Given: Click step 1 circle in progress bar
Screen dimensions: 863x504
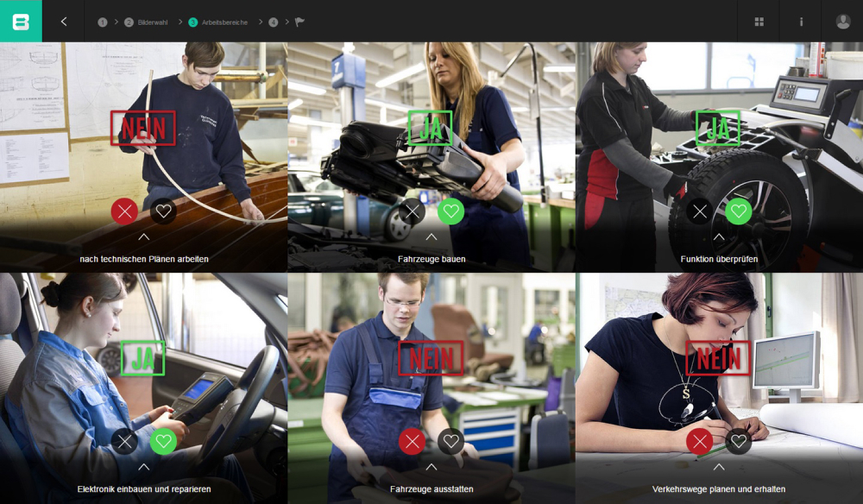Looking at the screenshot, I should (x=103, y=22).
